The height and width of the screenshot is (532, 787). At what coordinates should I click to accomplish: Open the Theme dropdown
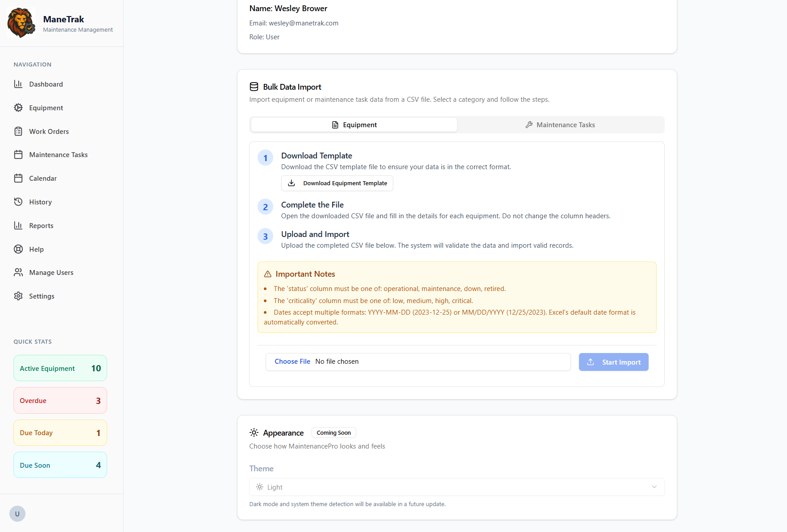[457, 487]
